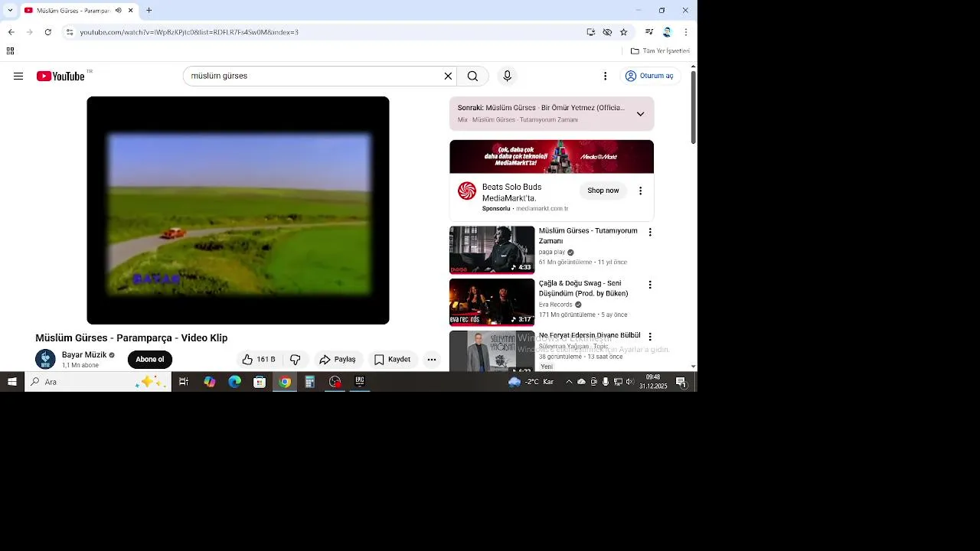This screenshot has height=551, width=980.
Task: Install or cast icon in address bar
Action: pos(590,32)
